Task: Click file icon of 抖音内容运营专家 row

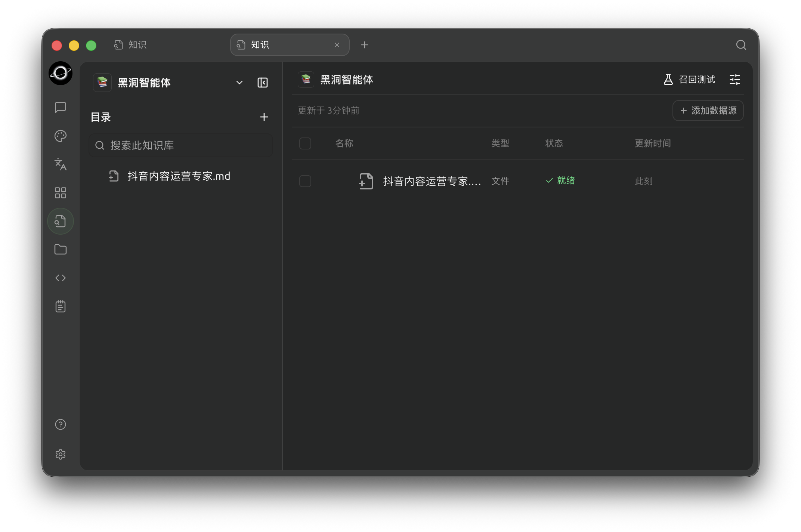Action: click(x=366, y=181)
